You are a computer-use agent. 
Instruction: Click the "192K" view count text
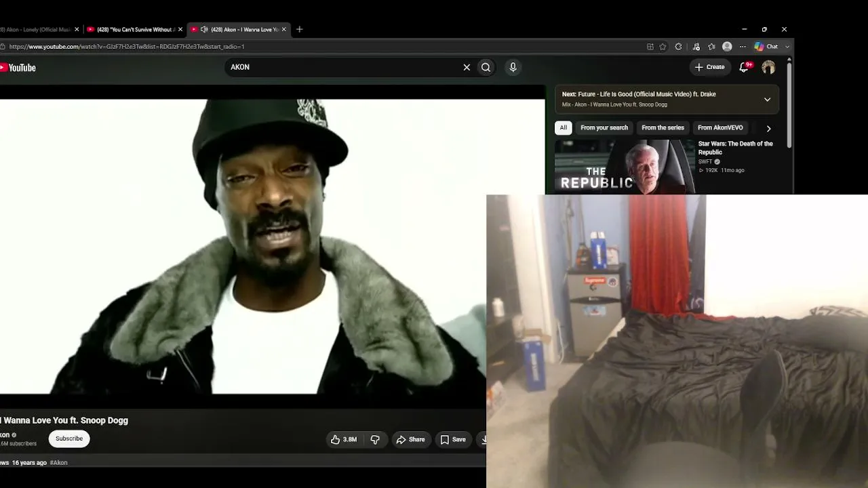(711, 170)
